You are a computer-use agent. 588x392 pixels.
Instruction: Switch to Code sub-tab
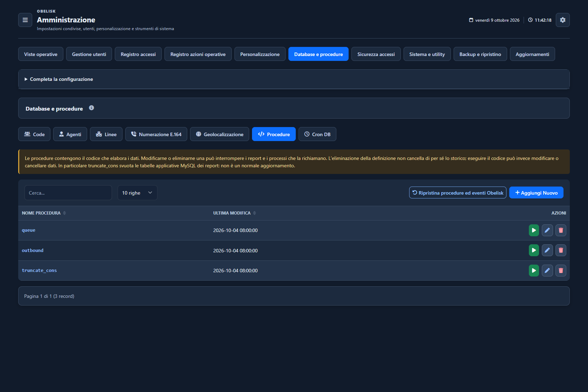[34, 134]
